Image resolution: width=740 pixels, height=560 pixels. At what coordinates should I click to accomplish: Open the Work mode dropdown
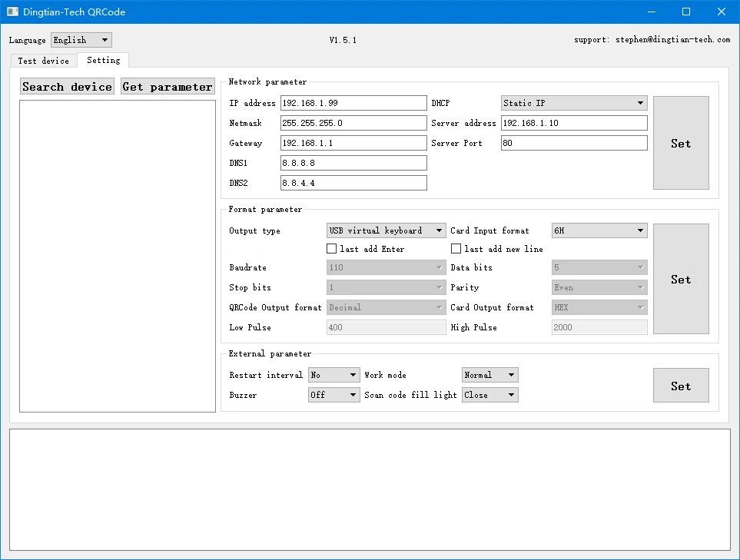coord(489,375)
